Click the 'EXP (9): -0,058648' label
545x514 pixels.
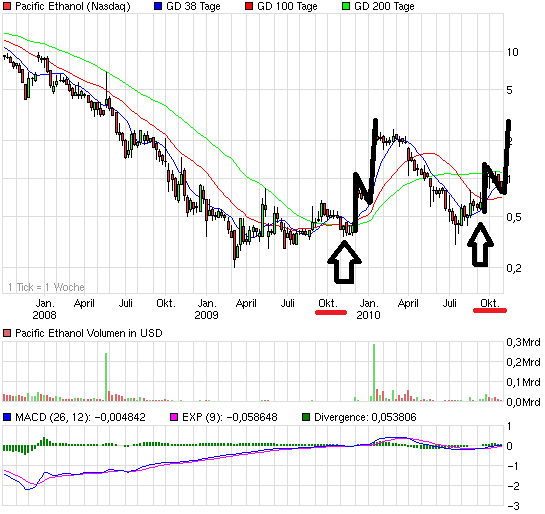tap(230, 417)
